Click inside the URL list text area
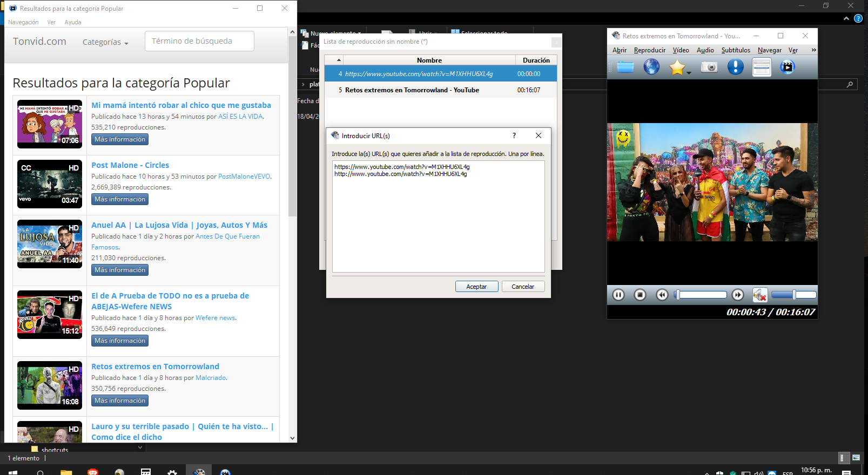 [439, 216]
